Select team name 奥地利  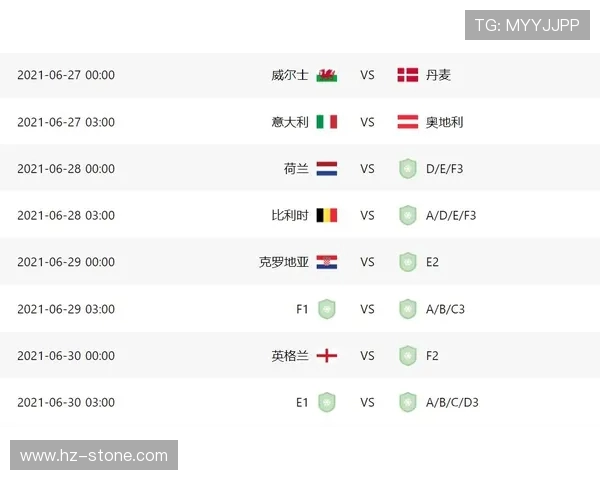(444, 122)
